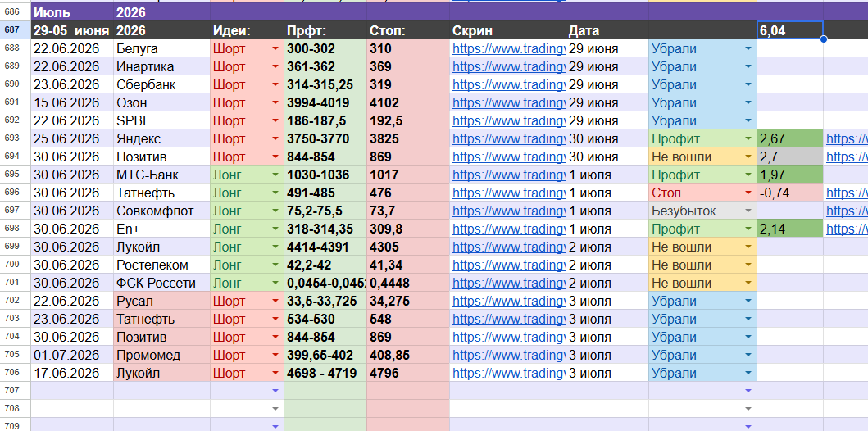The height and width of the screenshot is (431, 868).
Task: Select the stop value cell 192,5
Action: click(x=408, y=120)
